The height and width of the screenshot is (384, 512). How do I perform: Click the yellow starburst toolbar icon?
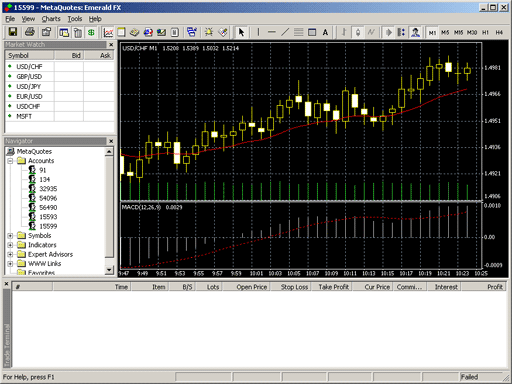click(209, 32)
